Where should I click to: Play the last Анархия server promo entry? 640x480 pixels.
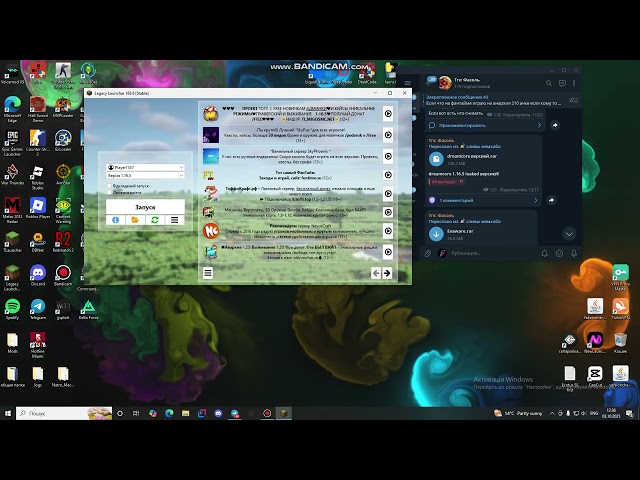point(388,252)
